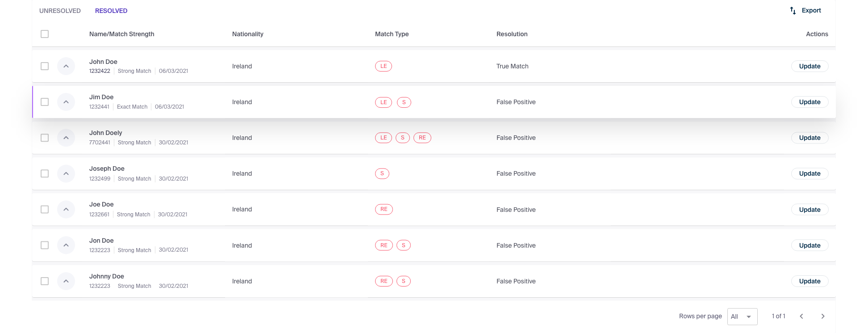Screen dimensions: 868x333
Task: Toggle the select-all header checkbox
Action: pyautogui.click(x=45, y=34)
